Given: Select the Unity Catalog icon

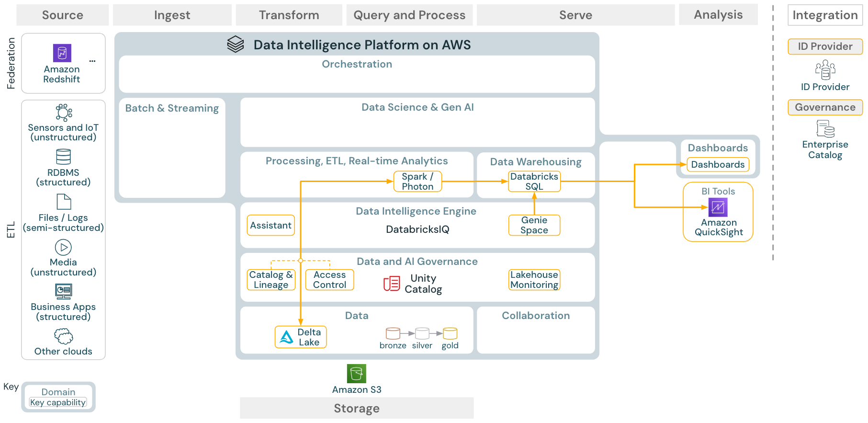Looking at the screenshot, I should point(392,284).
